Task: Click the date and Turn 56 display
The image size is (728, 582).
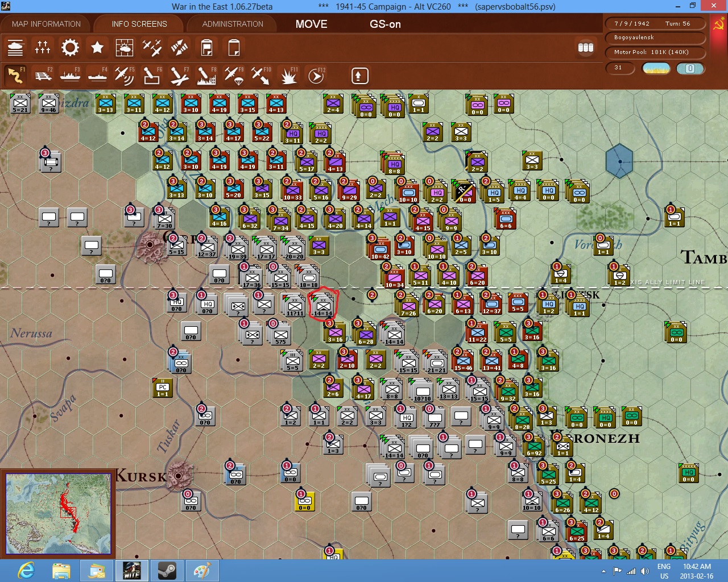Action: point(656,24)
